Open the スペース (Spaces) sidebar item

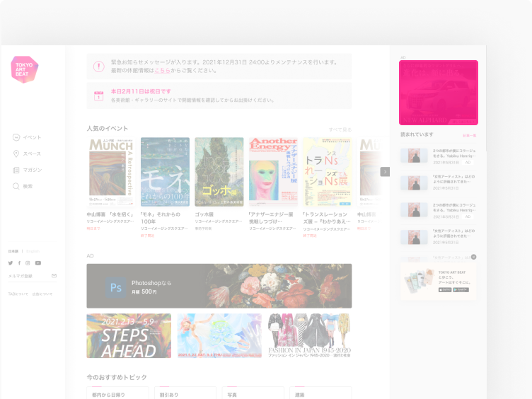pos(27,154)
